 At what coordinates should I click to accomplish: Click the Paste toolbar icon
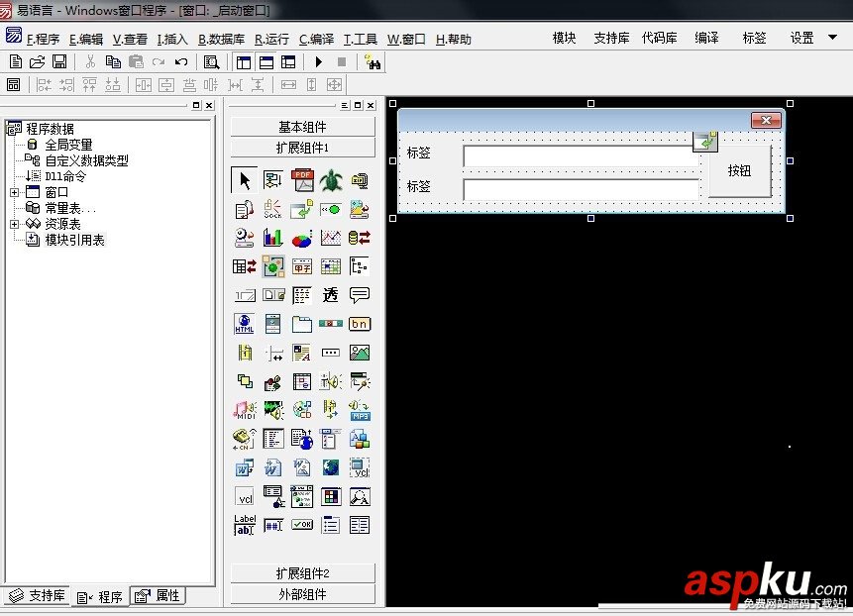(136, 62)
